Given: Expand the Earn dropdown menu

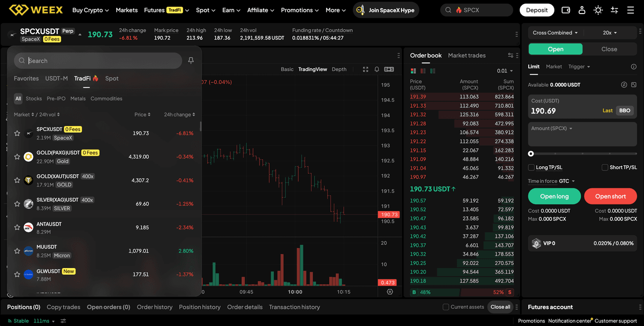Looking at the screenshot, I should (x=231, y=10).
